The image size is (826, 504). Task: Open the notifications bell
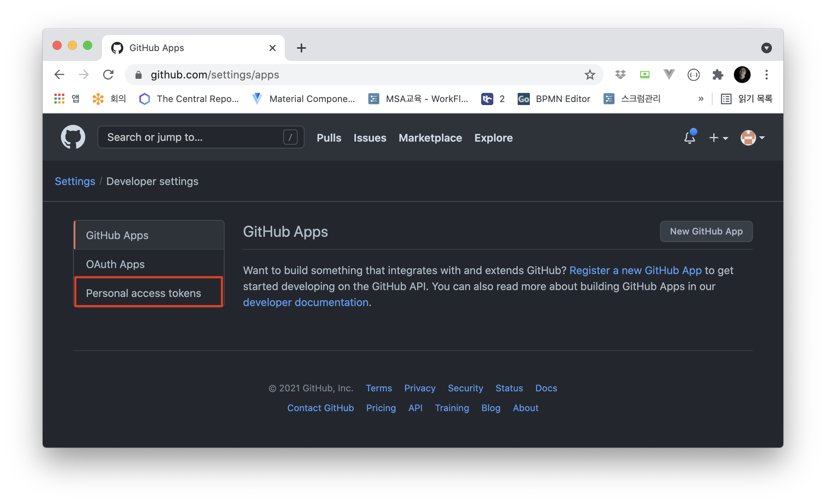click(x=690, y=137)
